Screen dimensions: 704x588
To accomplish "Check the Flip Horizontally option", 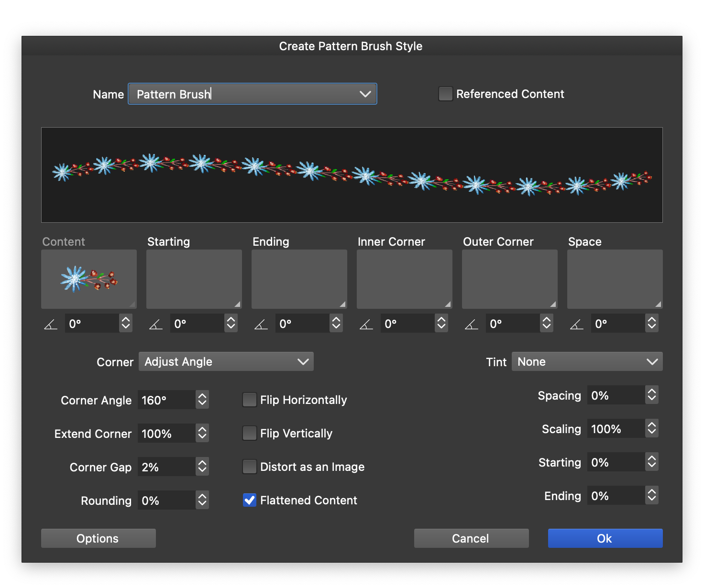I will 250,400.
